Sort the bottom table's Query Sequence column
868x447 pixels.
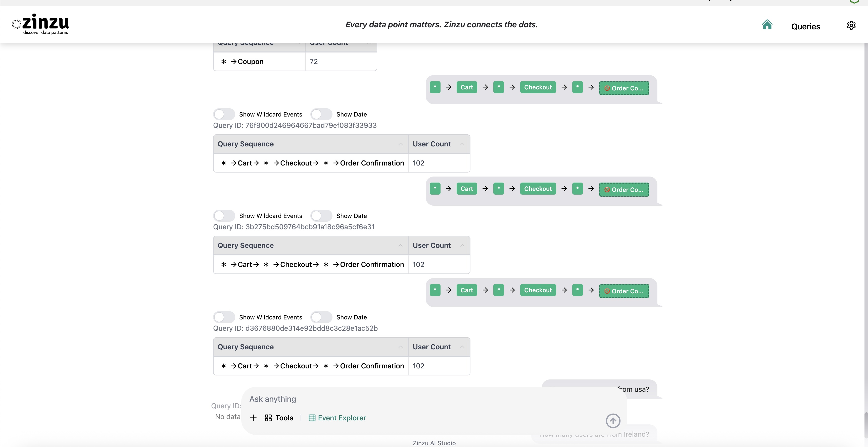400,347
